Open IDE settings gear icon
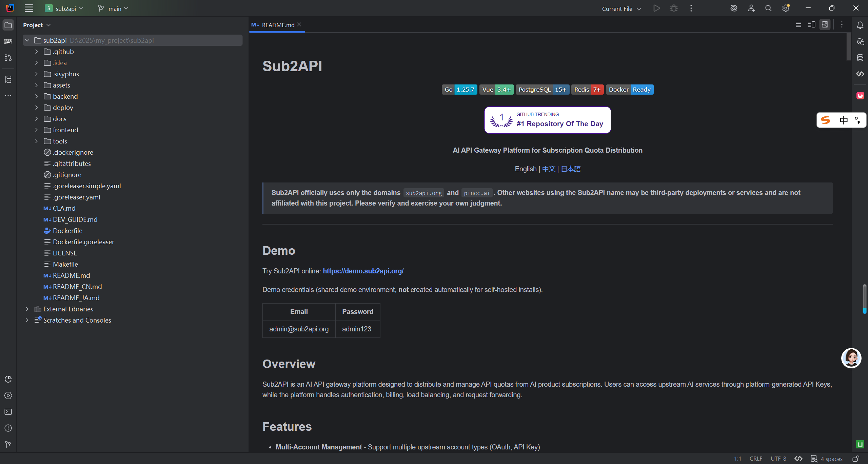Viewport: 868px width, 464px height. pos(786,8)
